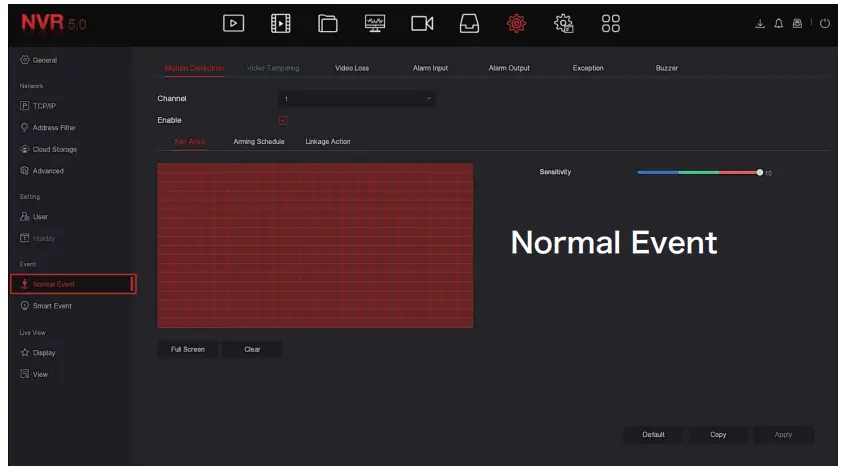
Task: Switch to Motion Detection tab
Action: (194, 68)
